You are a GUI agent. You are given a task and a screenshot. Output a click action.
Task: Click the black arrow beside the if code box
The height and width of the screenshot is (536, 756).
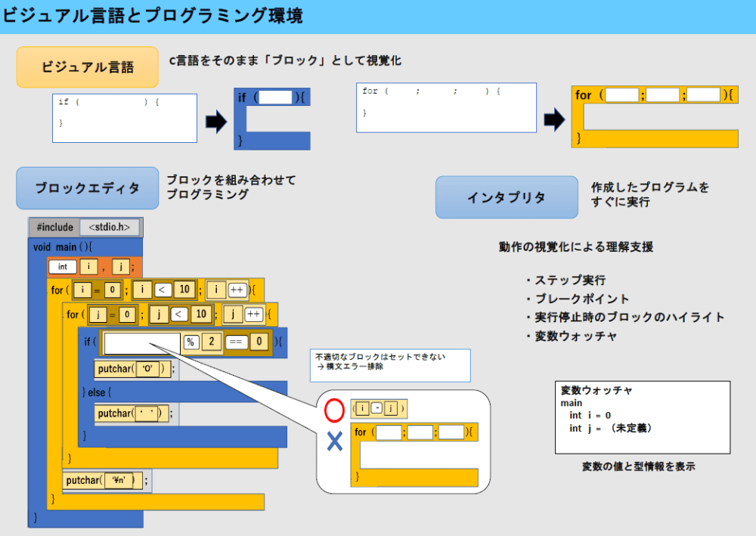pyautogui.click(x=216, y=120)
